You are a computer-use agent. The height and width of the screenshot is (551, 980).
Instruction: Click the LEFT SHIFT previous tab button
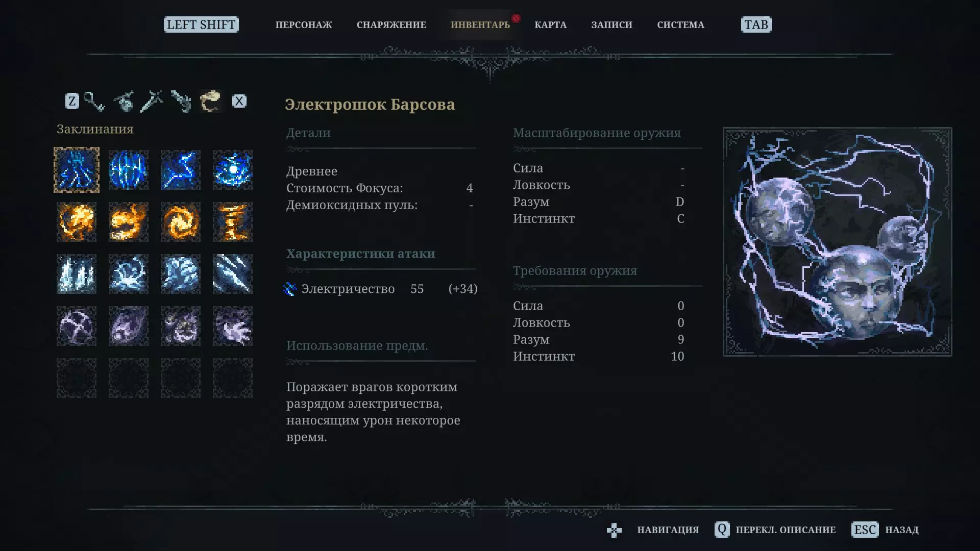click(x=201, y=24)
